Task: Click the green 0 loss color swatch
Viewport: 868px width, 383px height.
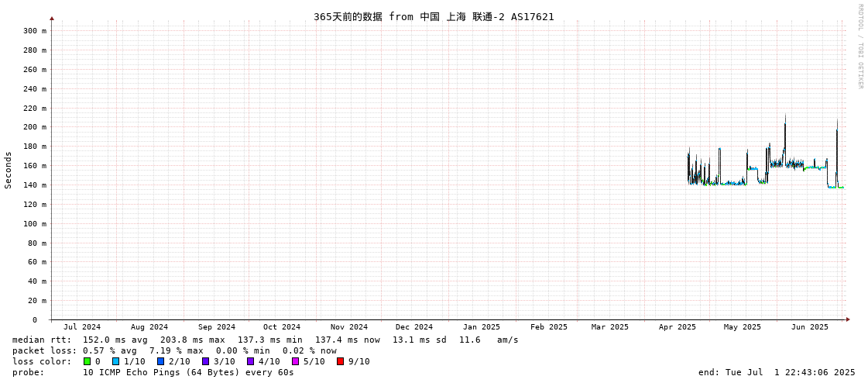Action: [87, 361]
